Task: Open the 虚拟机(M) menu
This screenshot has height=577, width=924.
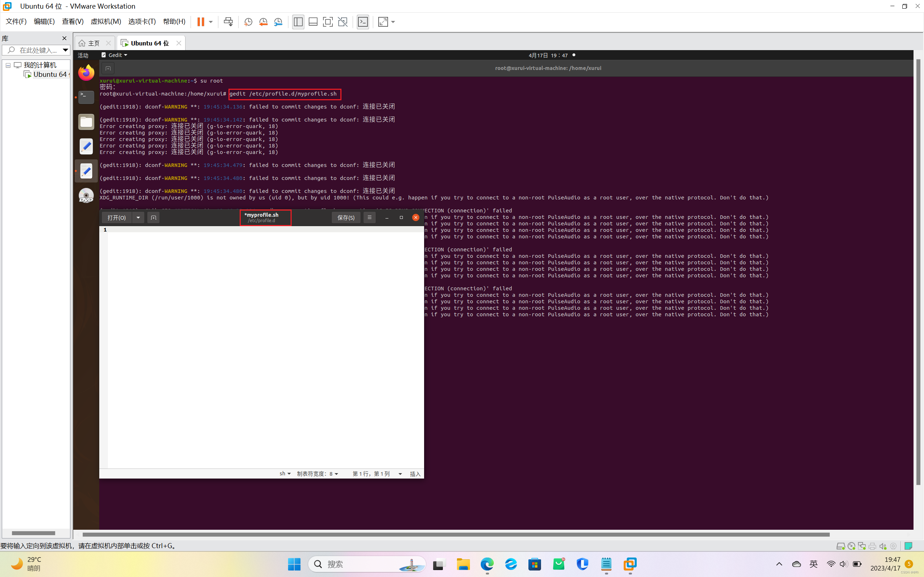Action: click(106, 22)
